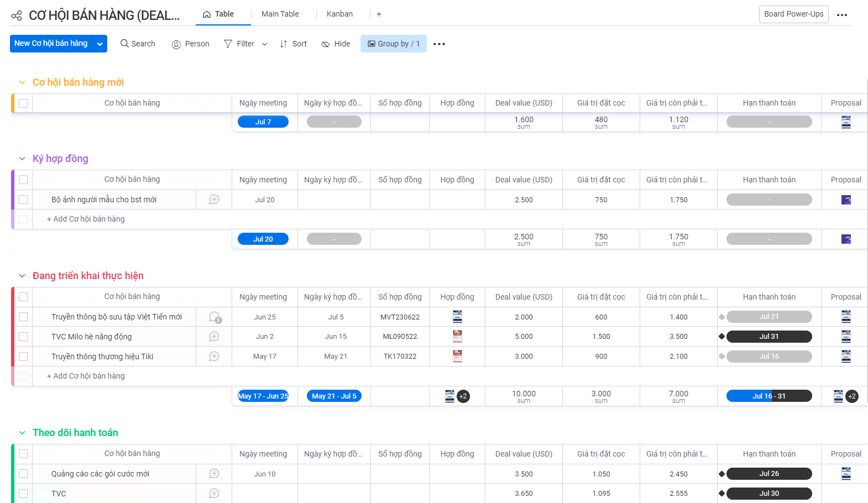Viewport: 868px width, 503px height.
Task: Open Proposal file of Bộ ảnh người mẫu row
Action: point(846,200)
